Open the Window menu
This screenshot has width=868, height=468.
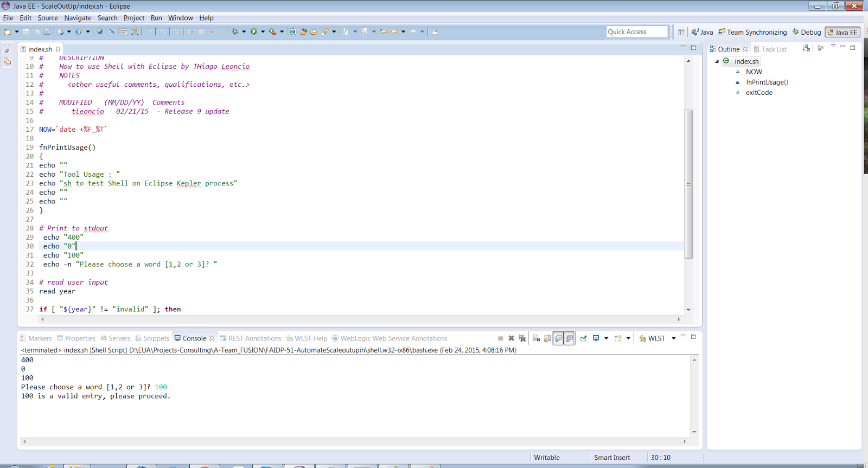pyautogui.click(x=180, y=18)
